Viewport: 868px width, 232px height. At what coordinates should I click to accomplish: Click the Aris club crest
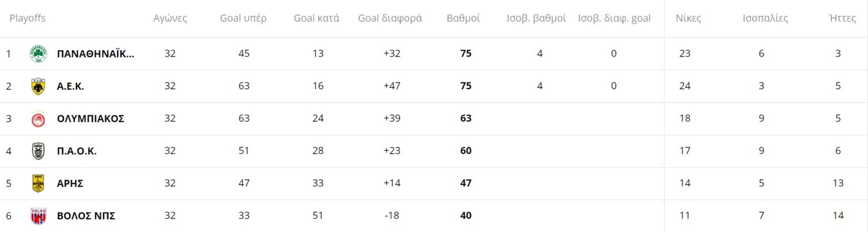coord(38,183)
